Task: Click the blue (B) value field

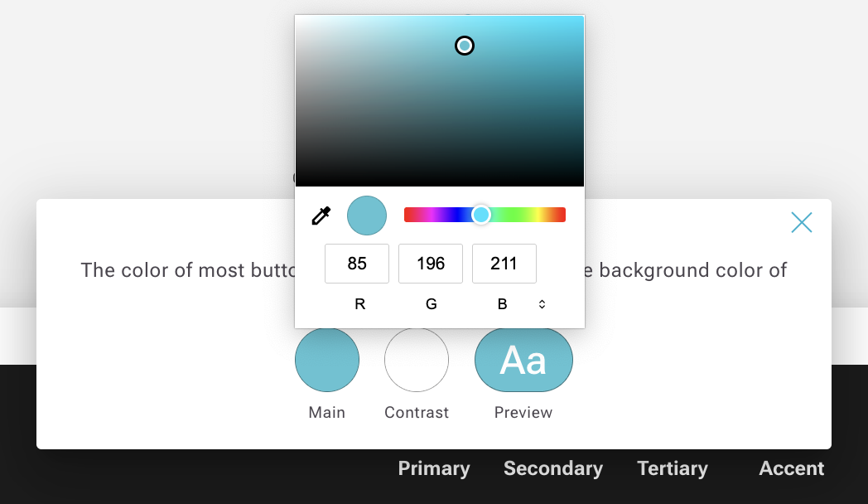Action: (x=504, y=264)
